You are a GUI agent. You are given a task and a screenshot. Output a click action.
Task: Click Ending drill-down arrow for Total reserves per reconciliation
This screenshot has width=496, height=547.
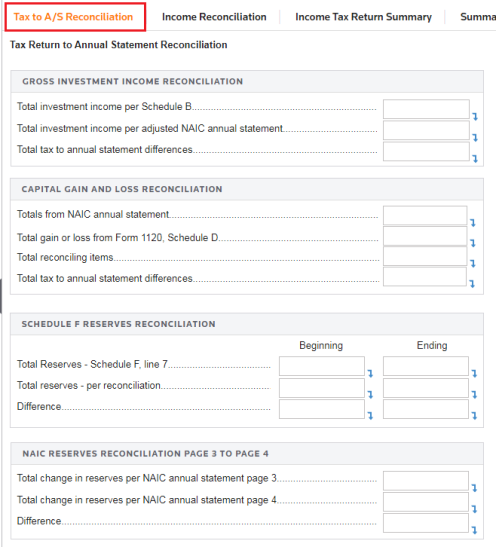click(x=474, y=395)
